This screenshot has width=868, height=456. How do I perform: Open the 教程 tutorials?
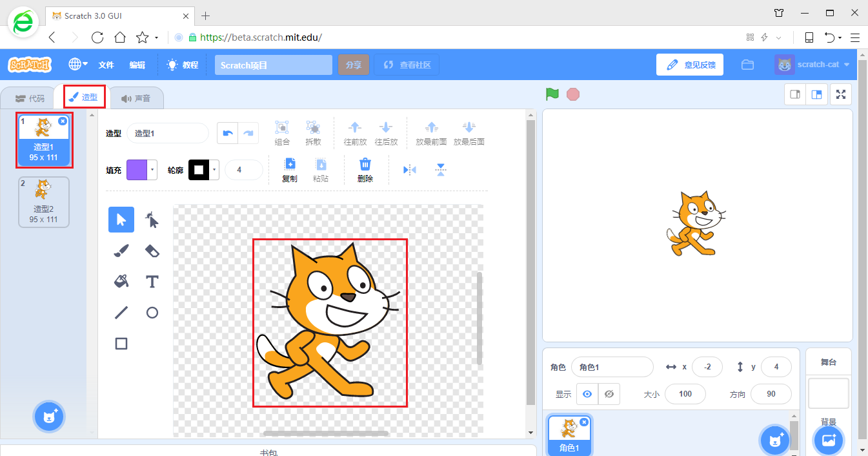click(183, 65)
